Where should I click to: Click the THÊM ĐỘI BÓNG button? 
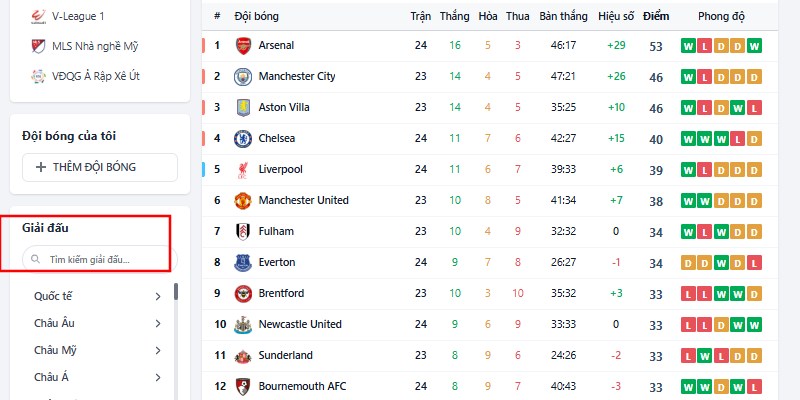coord(100,167)
